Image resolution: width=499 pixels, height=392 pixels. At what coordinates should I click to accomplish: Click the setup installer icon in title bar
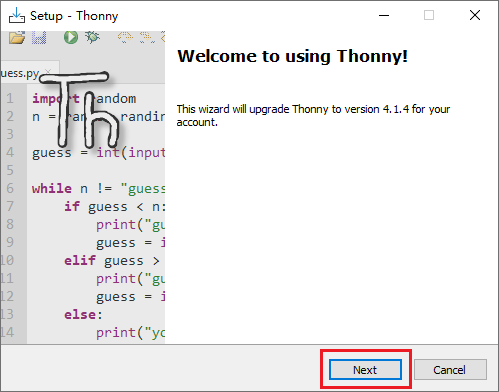point(17,16)
